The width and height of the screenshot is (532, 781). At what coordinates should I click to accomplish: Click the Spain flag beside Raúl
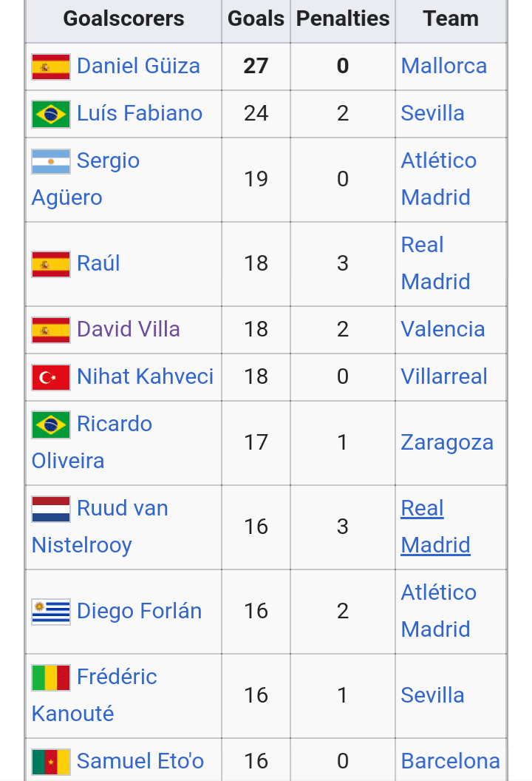click(x=51, y=264)
